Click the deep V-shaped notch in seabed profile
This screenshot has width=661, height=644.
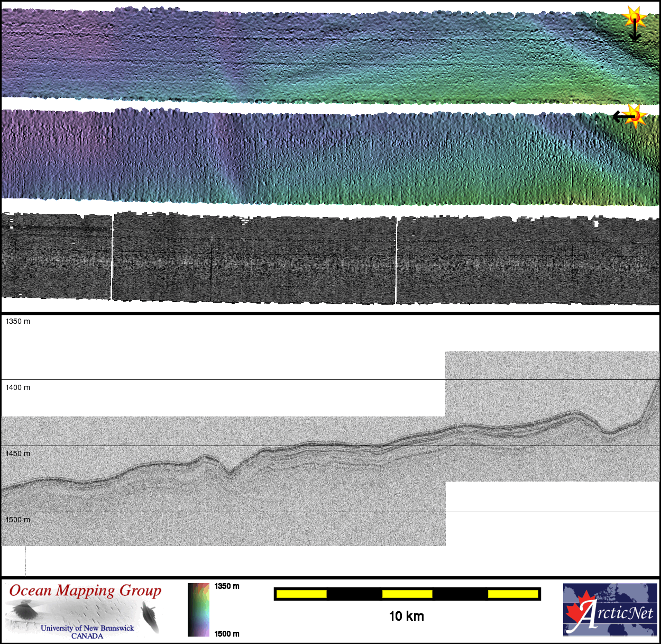(229, 473)
